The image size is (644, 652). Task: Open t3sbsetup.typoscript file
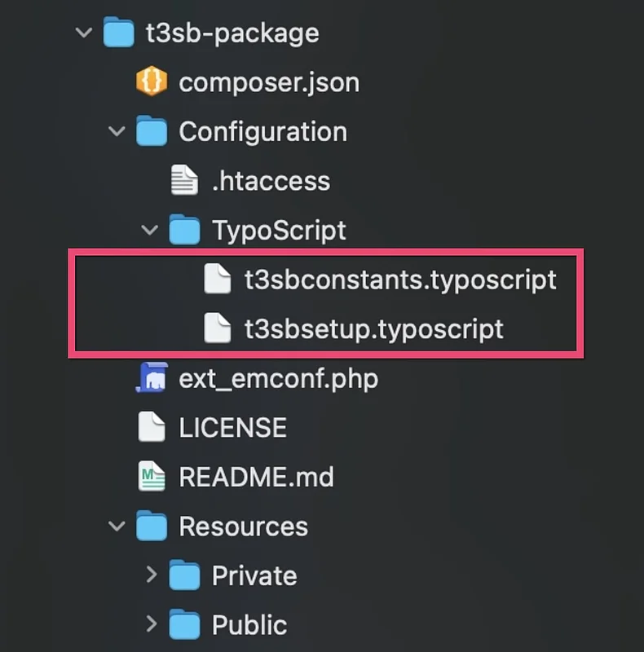(373, 329)
